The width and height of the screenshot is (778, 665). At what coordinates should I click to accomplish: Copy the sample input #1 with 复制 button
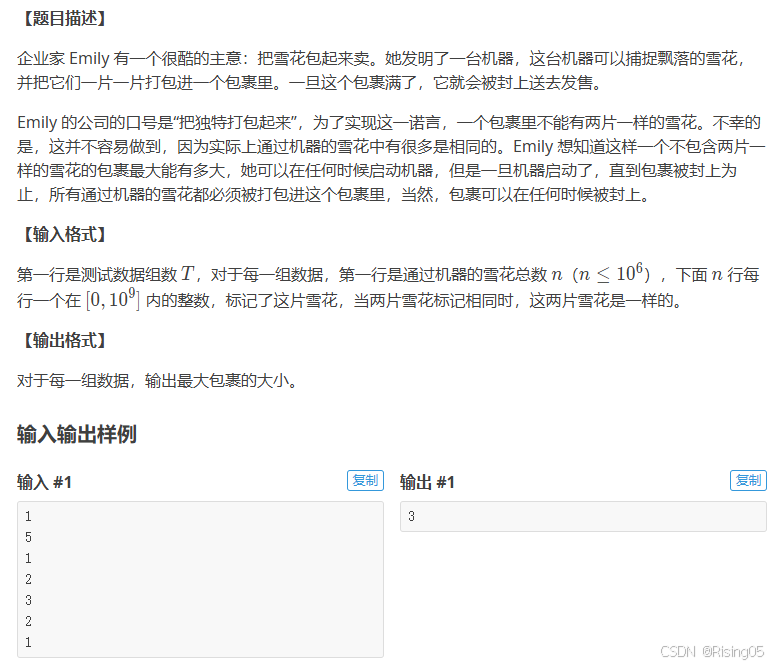pos(365,480)
